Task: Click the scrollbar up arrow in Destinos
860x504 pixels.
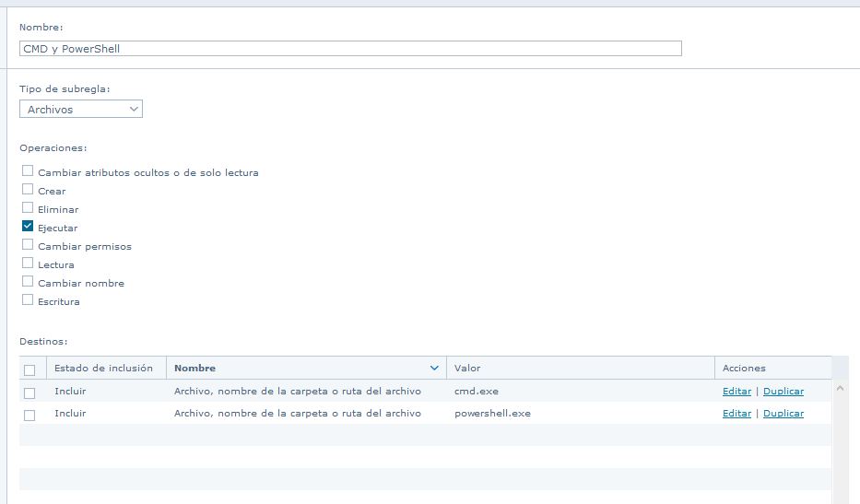Action: click(x=840, y=388)
